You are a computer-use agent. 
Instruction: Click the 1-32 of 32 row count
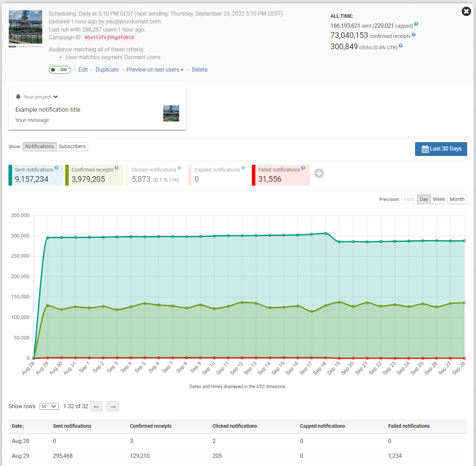click(76, 406)
